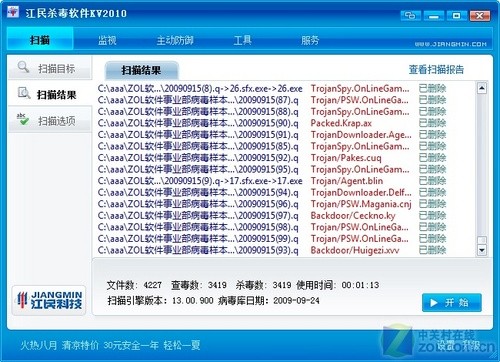Maximize the KV2010 window
500x362 pixels.
coord(456,16)
